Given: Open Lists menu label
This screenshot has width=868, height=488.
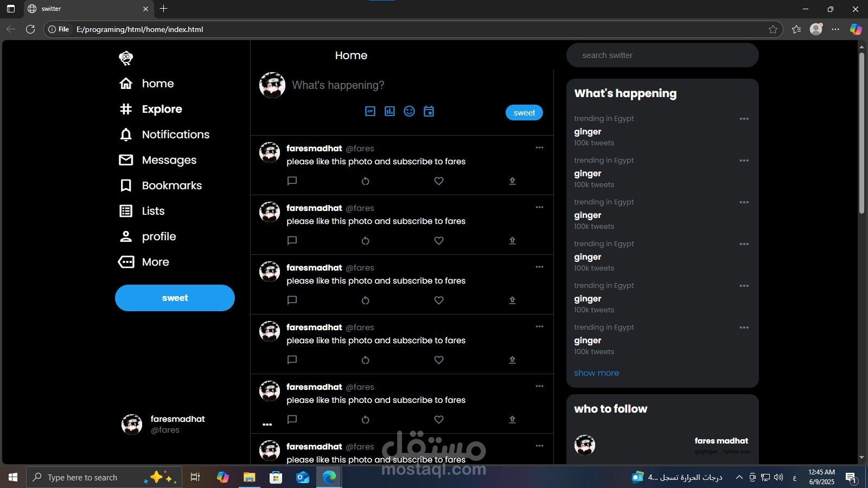Looking at the screenshot, I should click(153, 211).
